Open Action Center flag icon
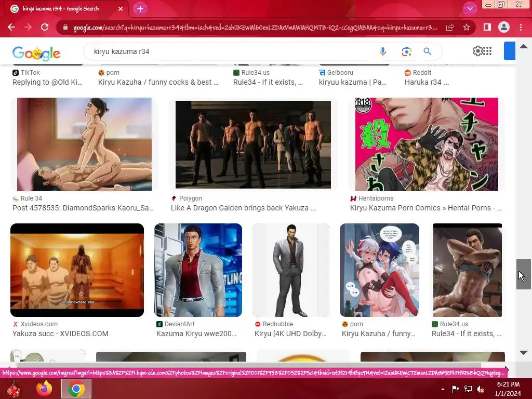The height and width of the screenshot is (399, 532). click(455, 389)
